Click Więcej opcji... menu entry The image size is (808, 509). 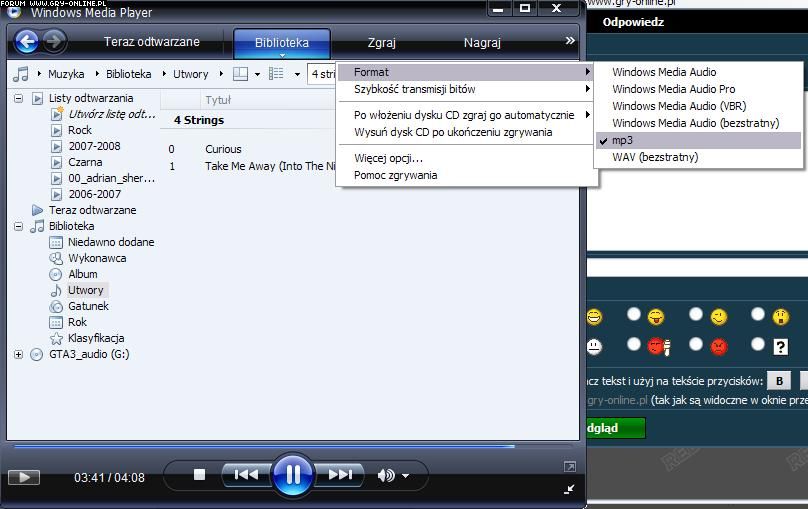[466, 158]
